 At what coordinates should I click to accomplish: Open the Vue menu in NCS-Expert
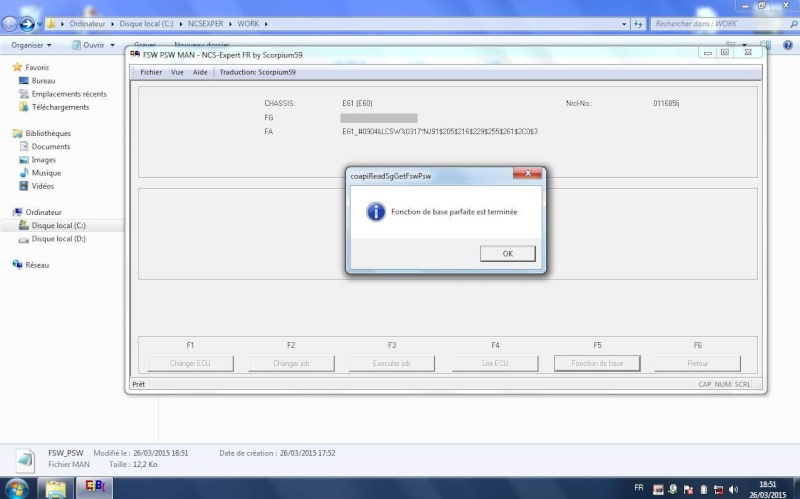pos(177,72)
